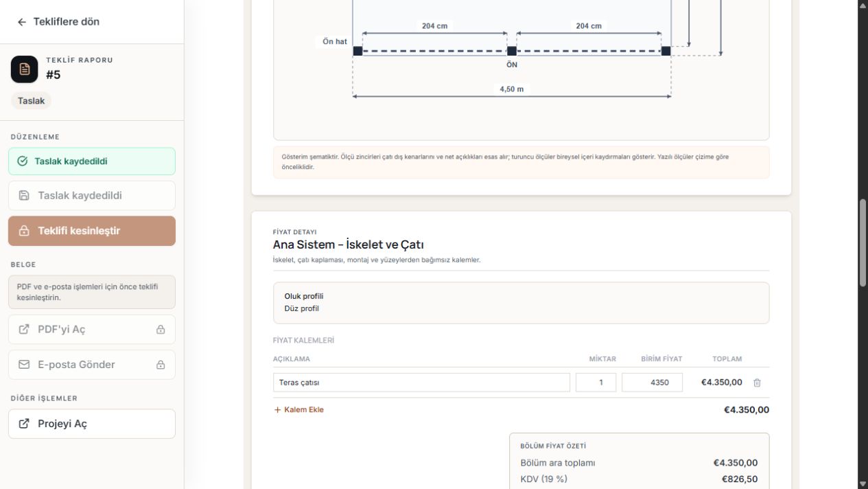Screen dimensions: 868x489
Task: Click the €826,50 tax amount
Action: click(740, 479)
